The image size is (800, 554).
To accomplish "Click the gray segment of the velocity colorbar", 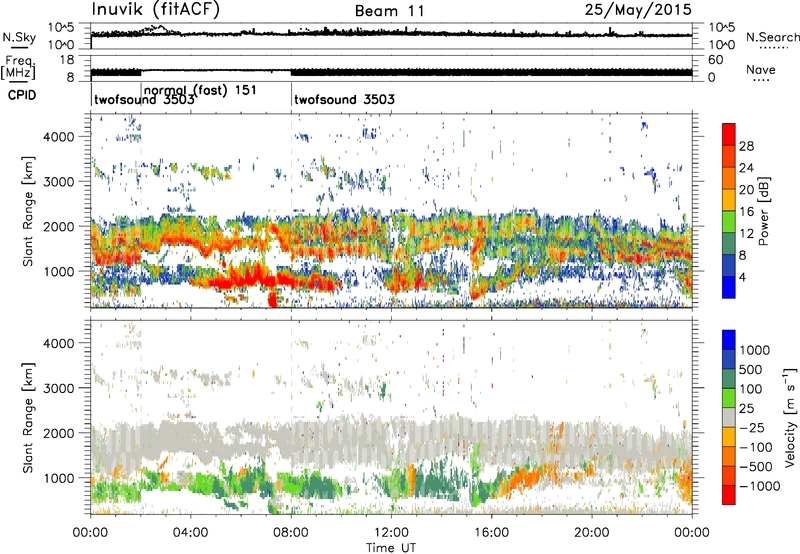I will [x=729, y=417].
